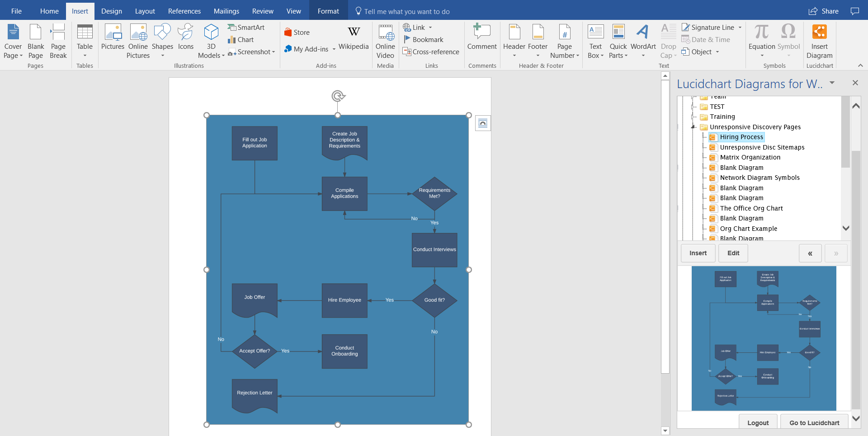
Task: Collapse the Unresponsive Discovery Pages folder
Action: point(693,127)
